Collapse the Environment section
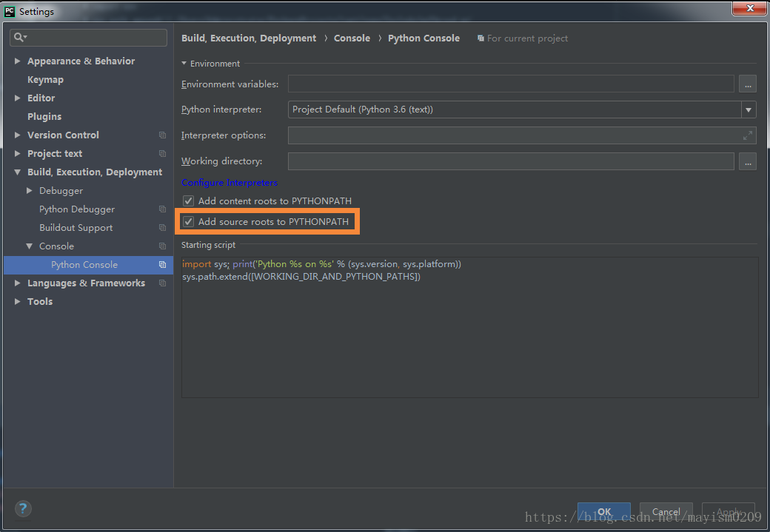Screen dimensions: 770x532 pyautogui.click(x=184, y=64)
